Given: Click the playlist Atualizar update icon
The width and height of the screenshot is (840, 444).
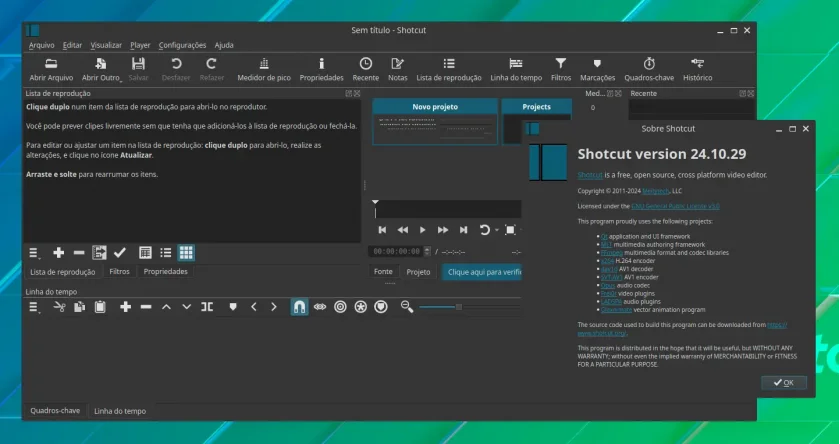Looking at the screenshot, I should tap(99, 252).
